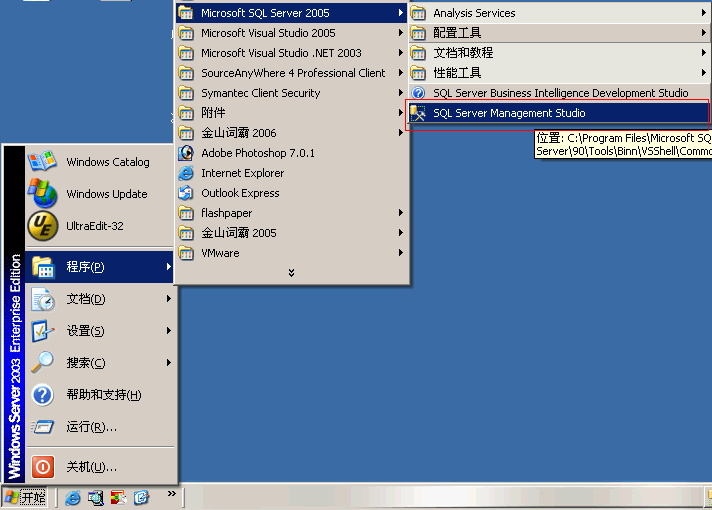This screenshot has width=712, height=510.
Task: Click the Windows Catalog icon
Action: click(x=42, y=161)
